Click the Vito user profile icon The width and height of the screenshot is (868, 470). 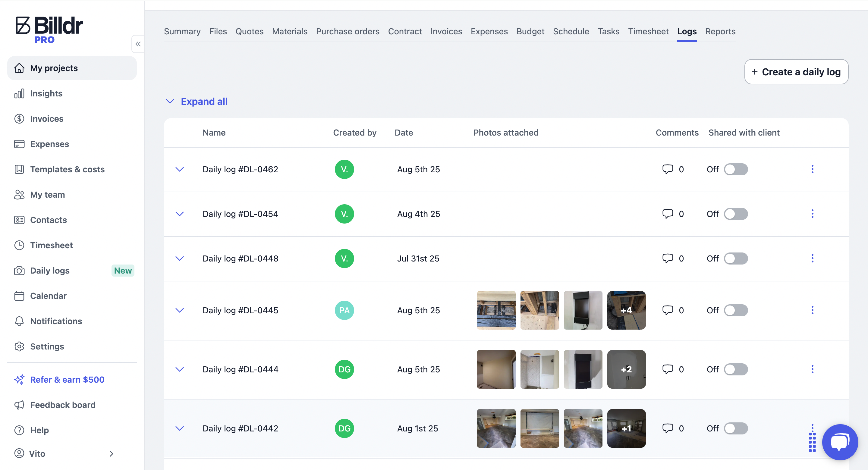[x=19, y=453]
